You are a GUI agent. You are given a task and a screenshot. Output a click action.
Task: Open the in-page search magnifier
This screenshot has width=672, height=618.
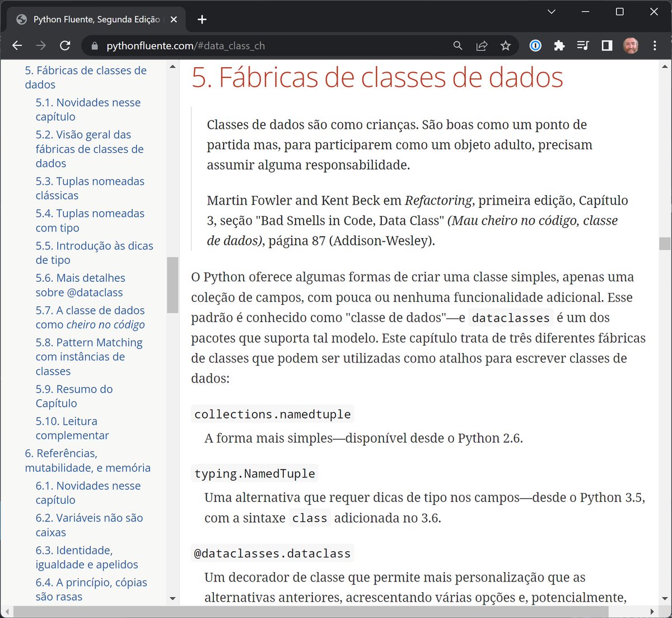click(458, 45)
